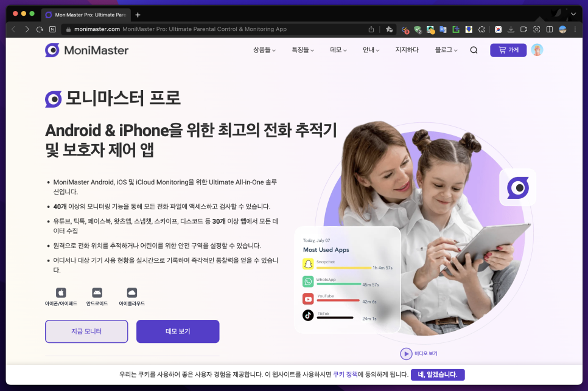Expand the 데모 demo dropdown
588x391 pixels.
338,50
